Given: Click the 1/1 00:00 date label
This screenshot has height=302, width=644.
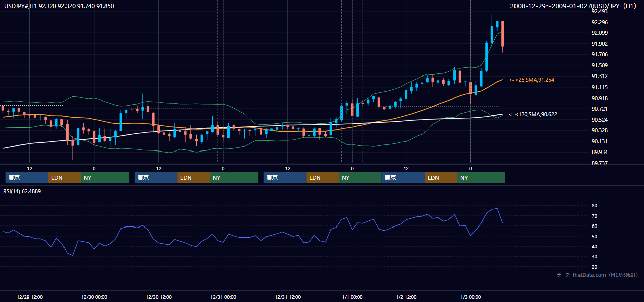Looking at the screenshot, I should point(352,297).
